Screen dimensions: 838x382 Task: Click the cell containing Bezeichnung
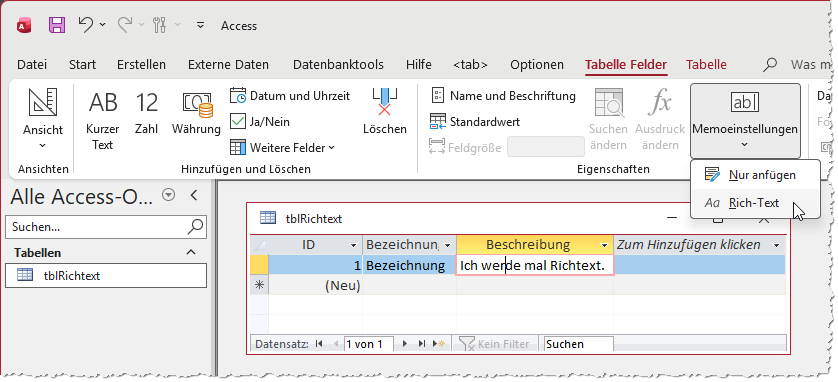[409, 265]
